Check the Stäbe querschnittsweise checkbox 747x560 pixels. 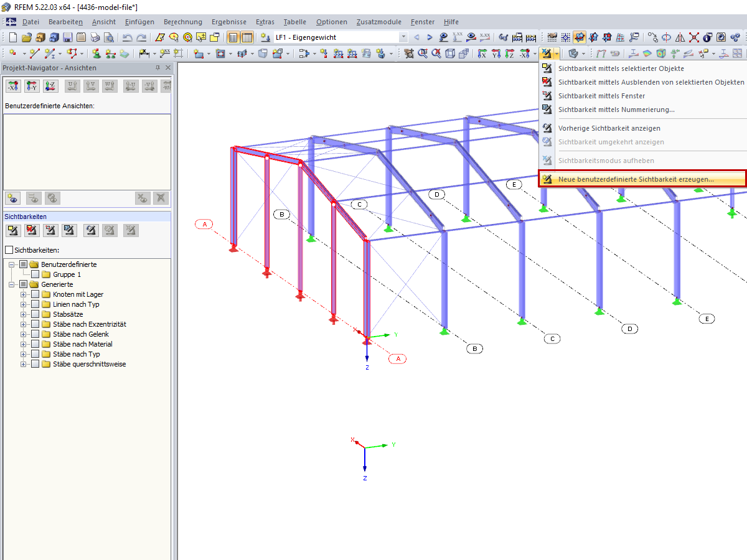pos(35,364)
